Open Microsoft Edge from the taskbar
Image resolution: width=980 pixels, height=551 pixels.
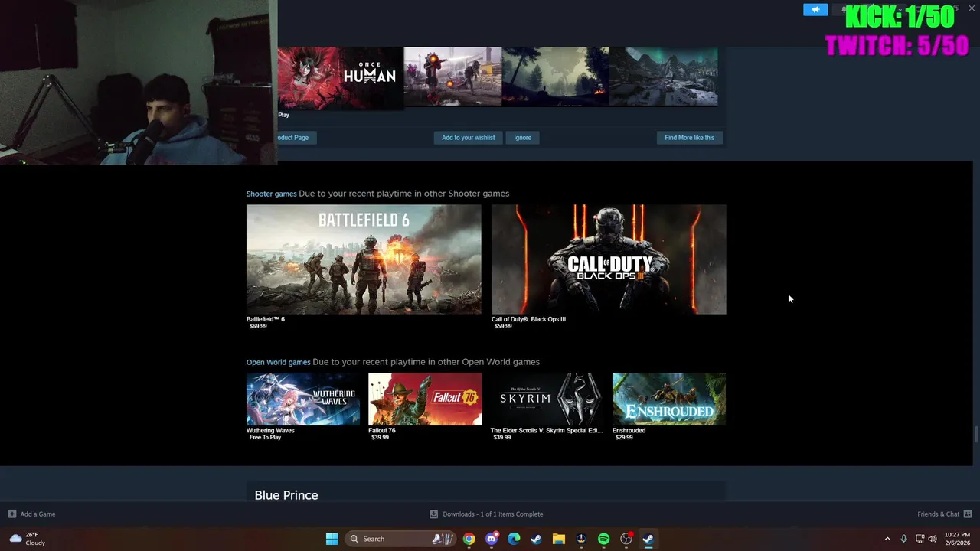point(514,539)
